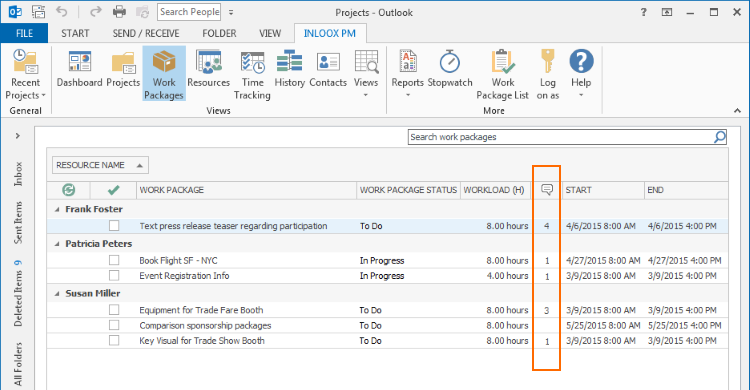Click start date 5/25/2015 8:00 AM
750x390 pixels.
click(603, 325)
